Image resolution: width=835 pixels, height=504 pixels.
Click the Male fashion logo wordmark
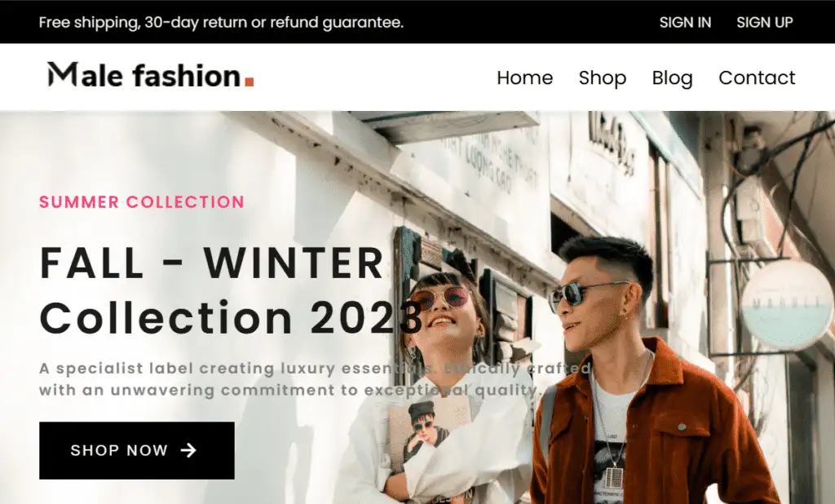151,74
